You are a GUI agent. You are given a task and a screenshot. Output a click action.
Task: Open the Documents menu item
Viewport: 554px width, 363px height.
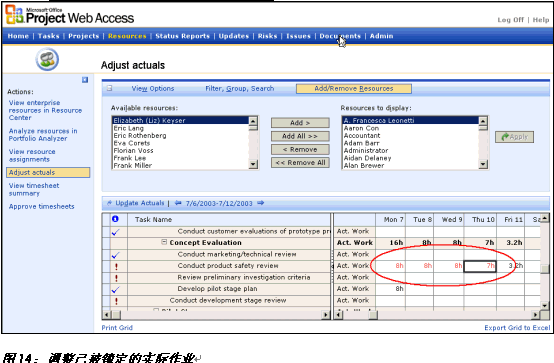click(340, 36)
